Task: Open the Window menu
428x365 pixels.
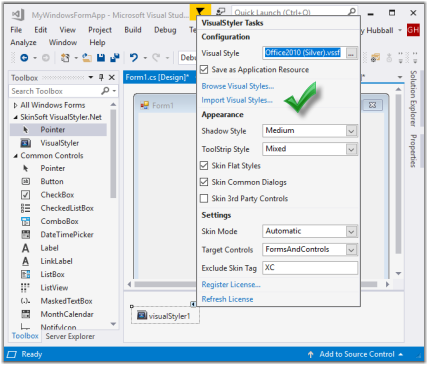Action: pos(63,43)
